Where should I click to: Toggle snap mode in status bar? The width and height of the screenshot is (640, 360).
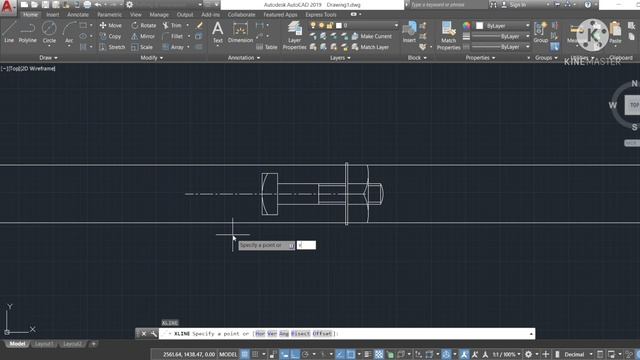click(255, 354)
